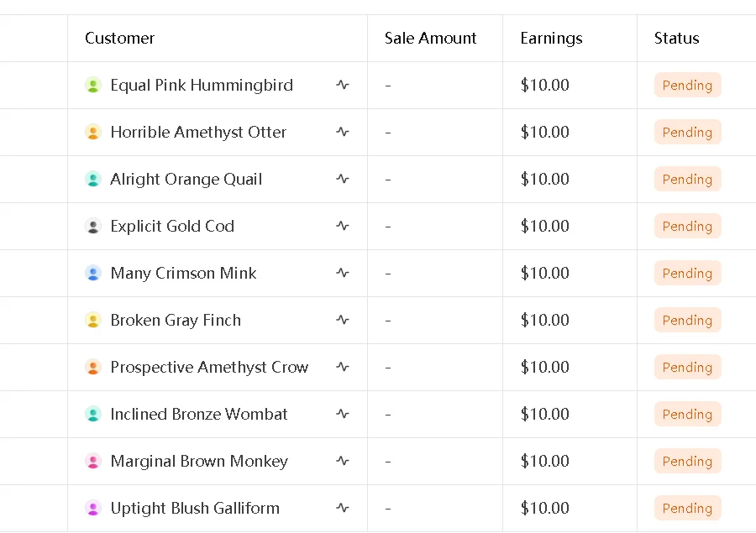Click Pending status of Uptight Blush Galliform

(x=687, y=508)
